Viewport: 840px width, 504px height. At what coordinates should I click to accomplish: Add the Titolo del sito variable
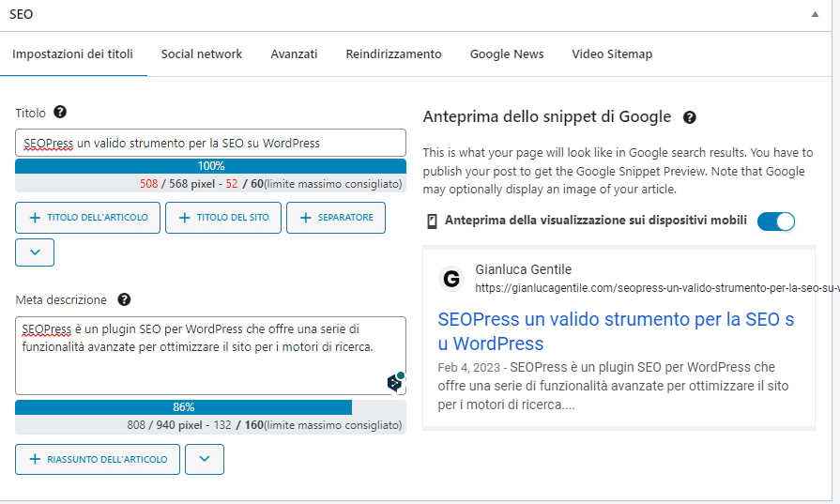pyautogui.click(x=223, y=218)
